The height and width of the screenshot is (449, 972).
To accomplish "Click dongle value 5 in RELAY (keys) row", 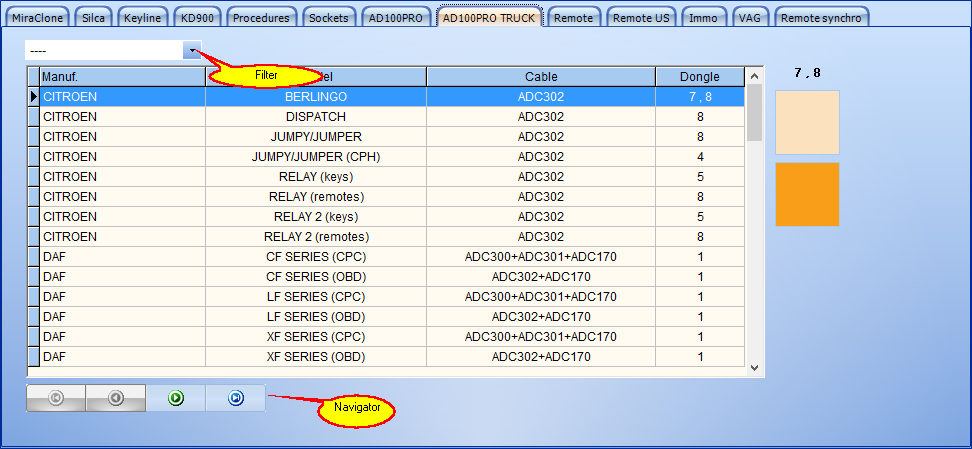I will coord(700,177).
